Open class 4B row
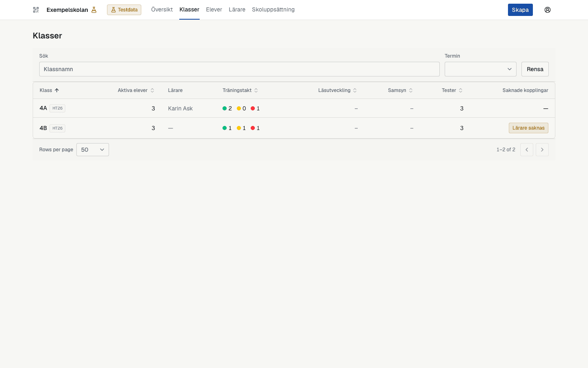Image resolution: width=588 pixels, height=368 pixels. 294,128
